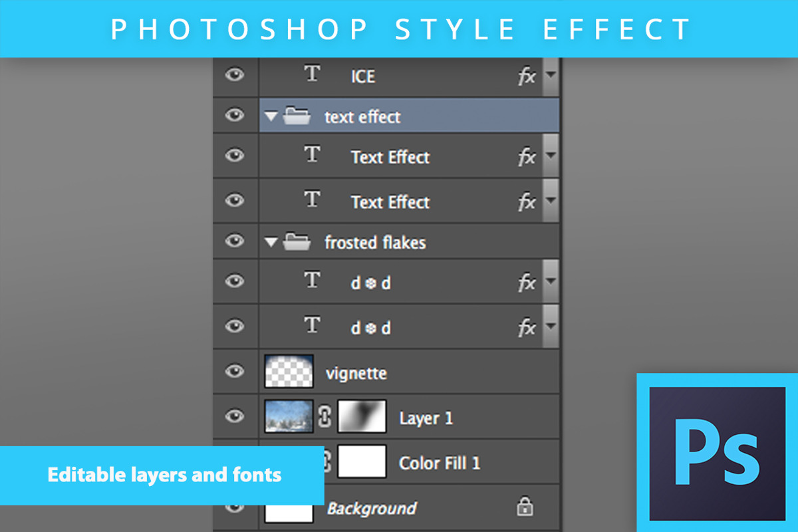
Task: Select the upper d❄d layer name
Action: coord(371,283)
